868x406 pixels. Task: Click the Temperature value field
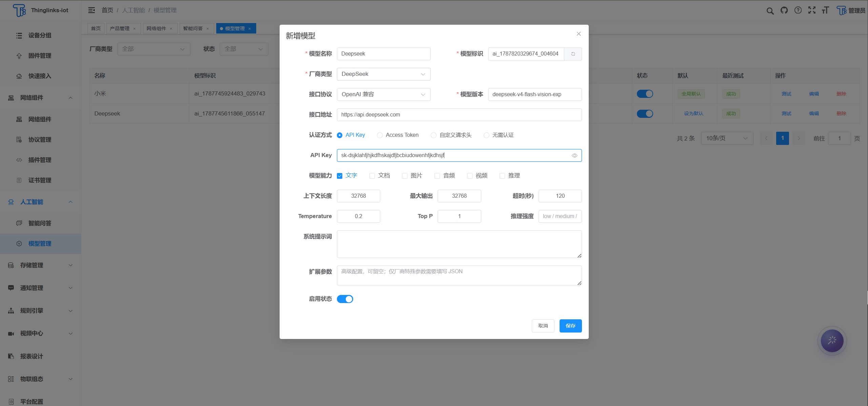click(x=359, y=216)
